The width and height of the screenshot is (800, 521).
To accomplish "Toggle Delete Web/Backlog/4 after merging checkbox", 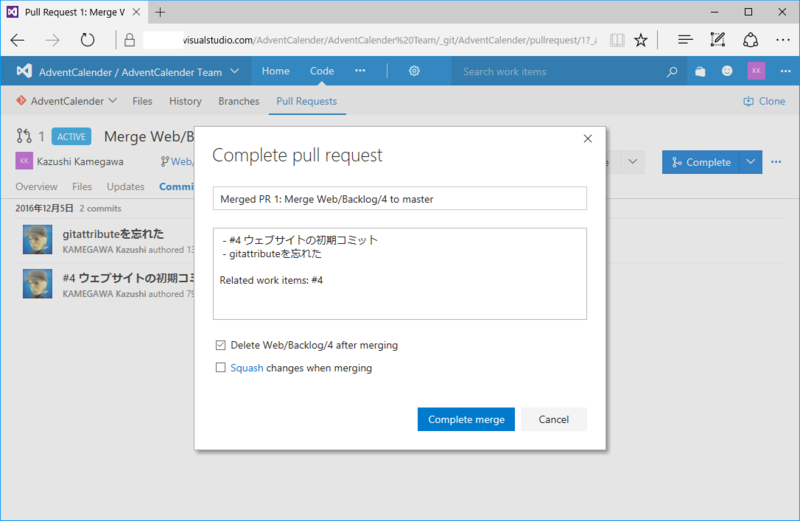I will (x=220, y=345).
